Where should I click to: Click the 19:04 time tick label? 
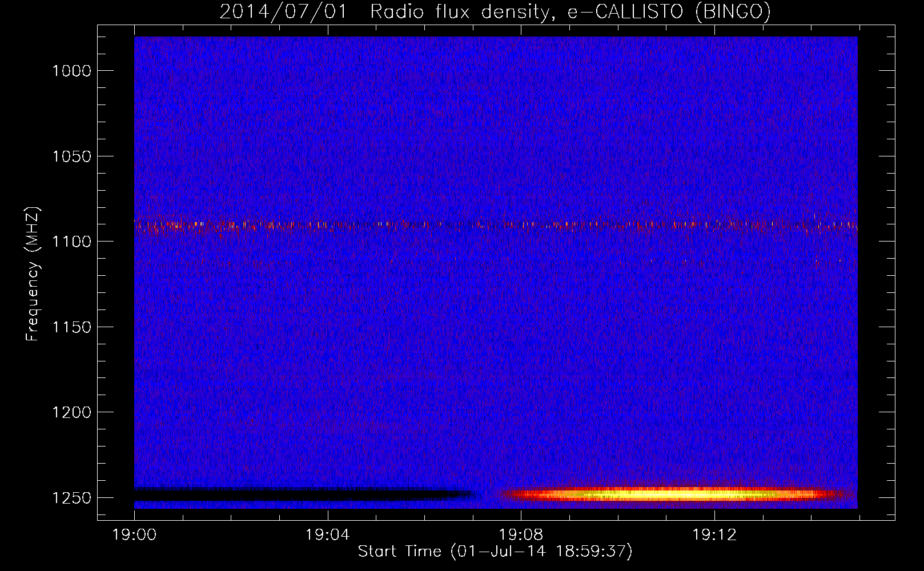[x=328, y=535]
